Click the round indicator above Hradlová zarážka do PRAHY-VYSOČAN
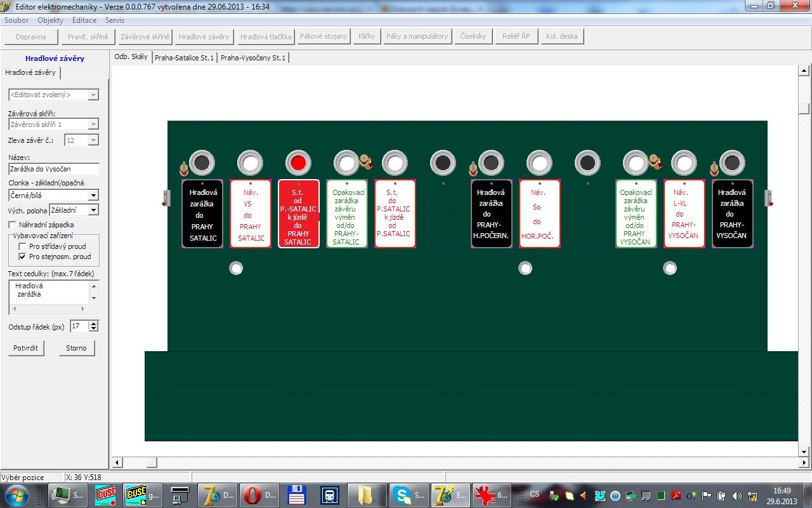The width and height of the screenshot is (812, 508). 732,163
